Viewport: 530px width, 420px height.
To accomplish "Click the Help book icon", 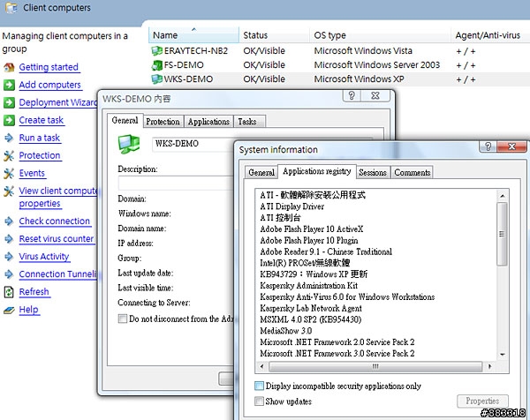I will [x=9, y=310].
